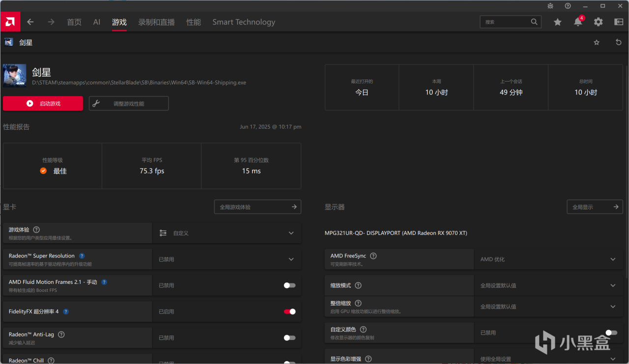The height and width of the screenshot is (364, 629).
Task: Show help for 缩放模式
Action: (x=358, y=285)
